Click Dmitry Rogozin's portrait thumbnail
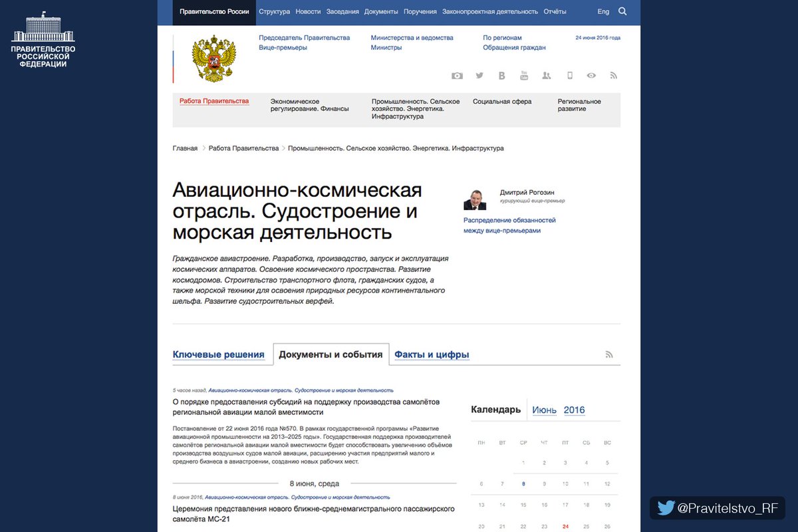The width and height of the screenshot is (798, 532). click(x=475, y=199)
